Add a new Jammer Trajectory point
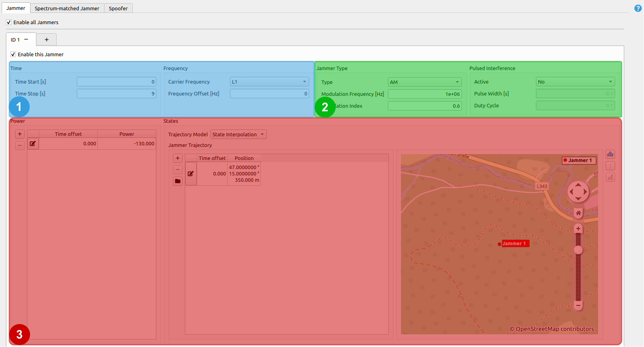 click(178, 158)
